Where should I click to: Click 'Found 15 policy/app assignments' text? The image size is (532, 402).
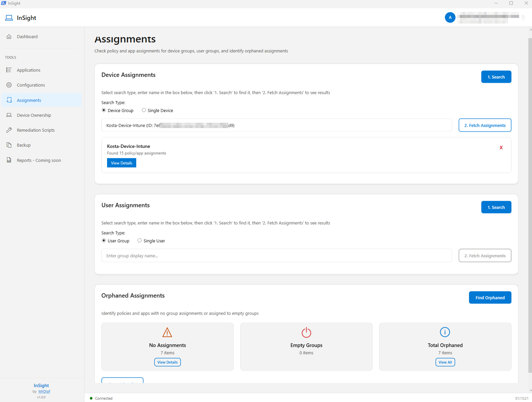pyautogui.click(x=137, y=153)
